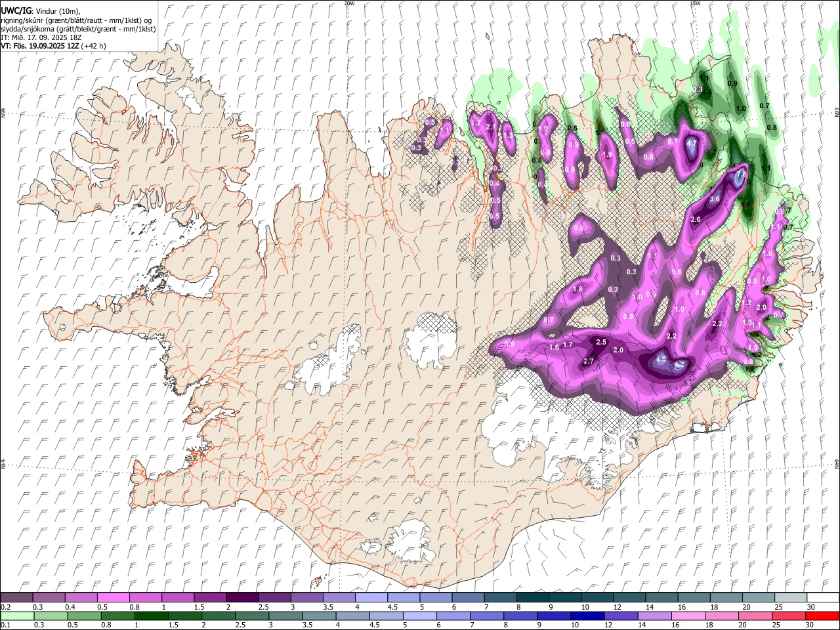
Task: Click the lavender snow swatch between 4 and 4.5
Action: click(x=371, y=597)
